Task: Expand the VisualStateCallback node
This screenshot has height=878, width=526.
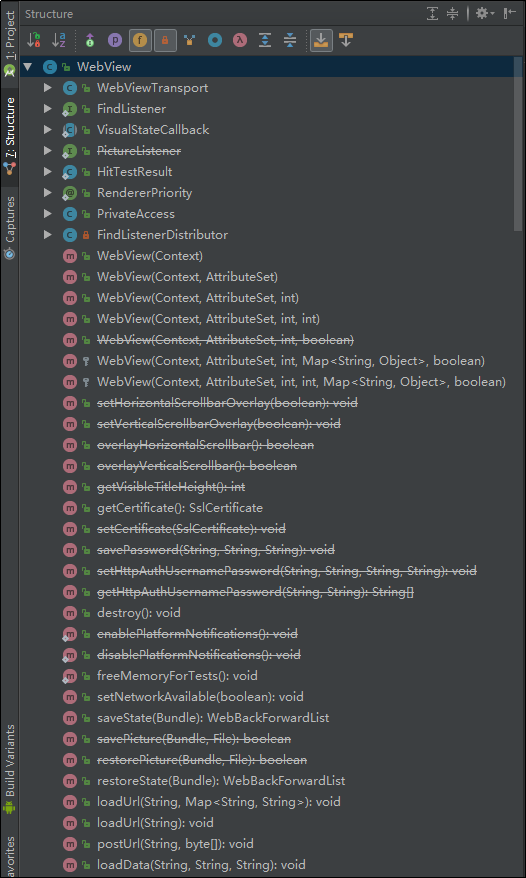Action: coord(48,129)
